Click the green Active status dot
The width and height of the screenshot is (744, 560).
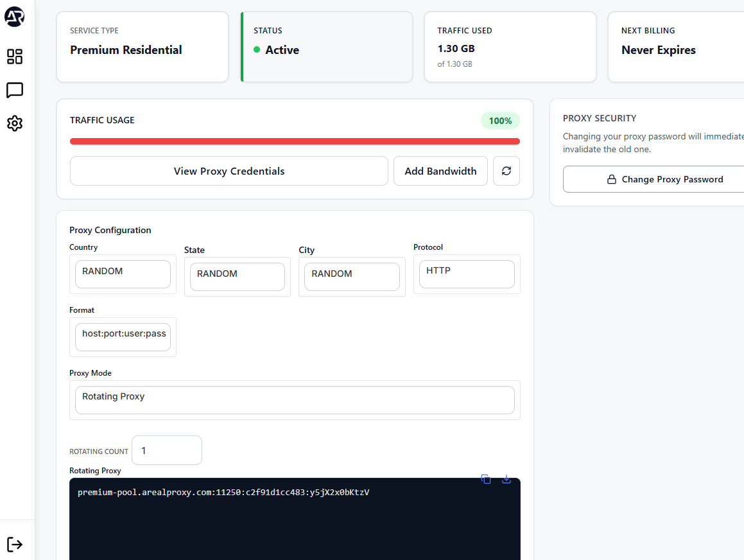[x=257, y=49]
